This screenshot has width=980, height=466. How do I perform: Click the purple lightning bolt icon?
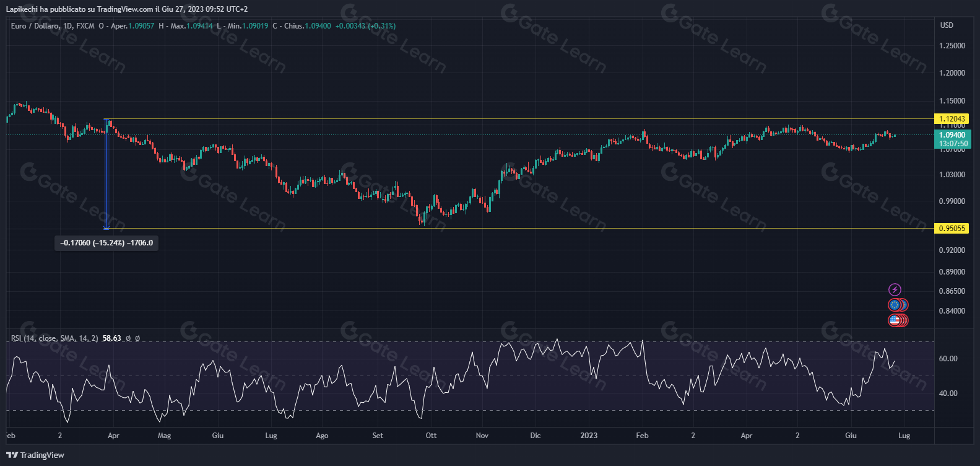(895, 289)
